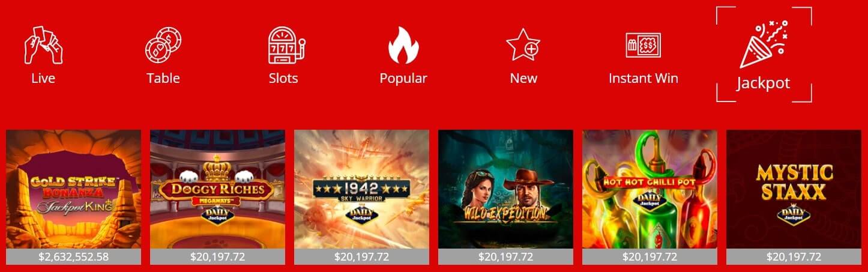
Task: Select the Table poker chips icon
Action: click(x=163, y=45)
